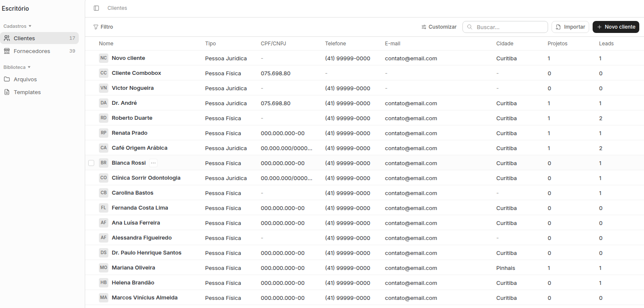Click the NC avatar for Novo cliente

104,58
